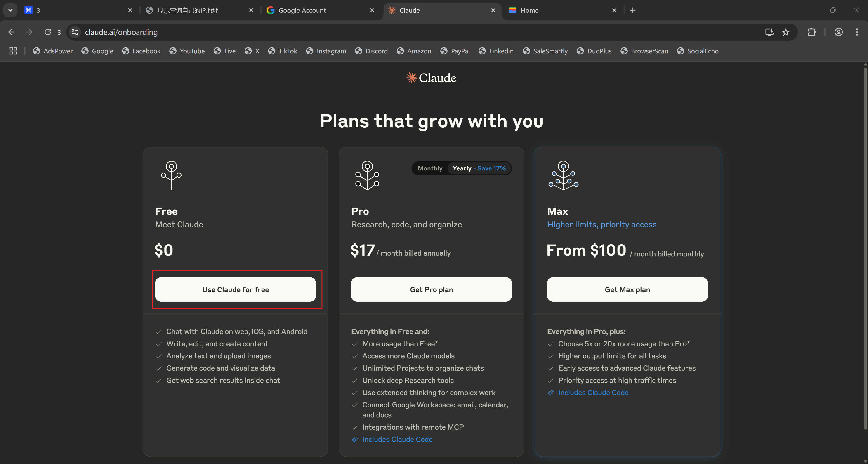
Task: Click the "Higher limits, priority access" text
Action: click(x=602, y=224)
